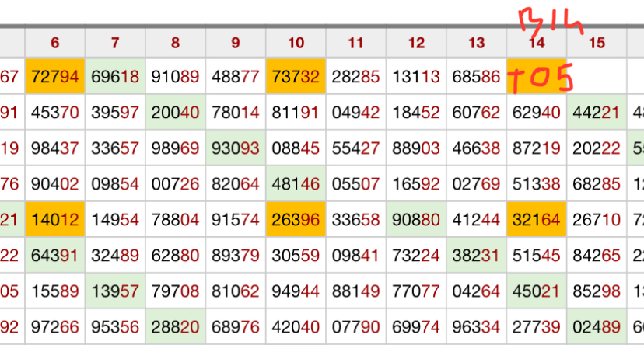Click the orange cell 72794
The width and height of the screenshot is (644, 345).
pyautogui.click(x=54, y=77)
